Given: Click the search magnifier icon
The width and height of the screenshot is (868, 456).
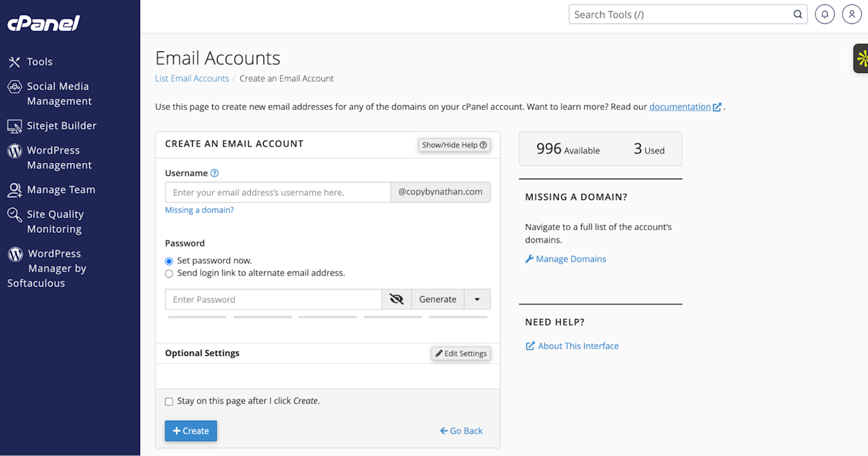Looking at the screenshot, I should [798, 14].
